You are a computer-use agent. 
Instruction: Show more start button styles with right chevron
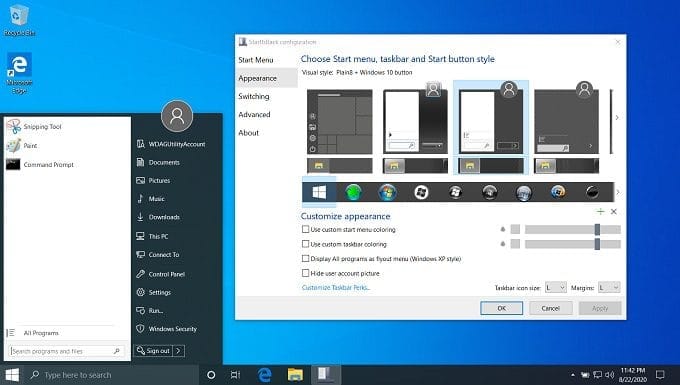pyautogui.click(x=618, y=192)
